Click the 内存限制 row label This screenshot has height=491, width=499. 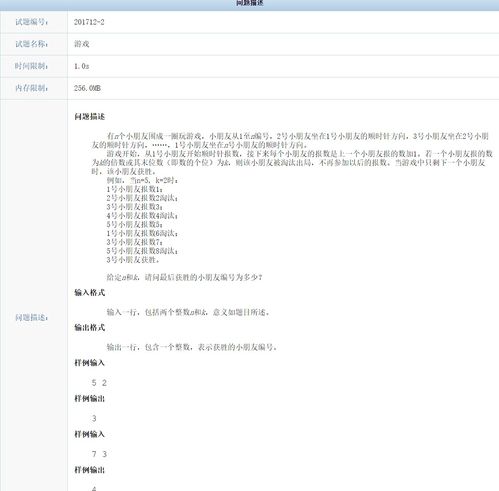coord(31,88)
